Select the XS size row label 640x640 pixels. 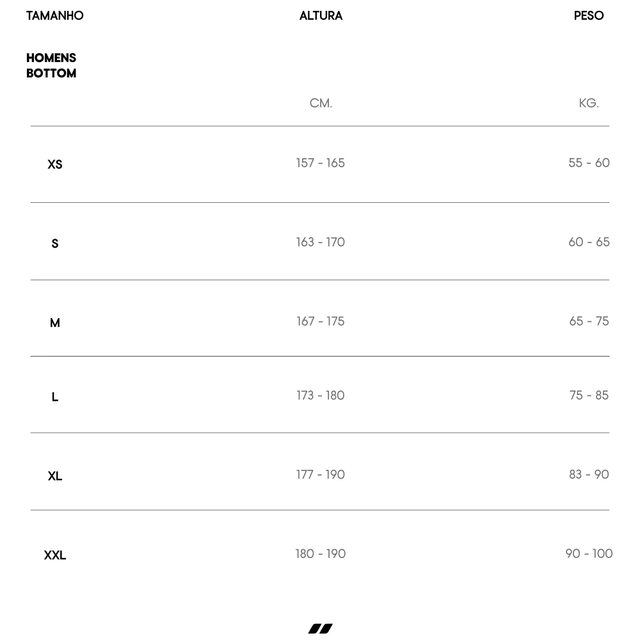[x=55, y=164]
